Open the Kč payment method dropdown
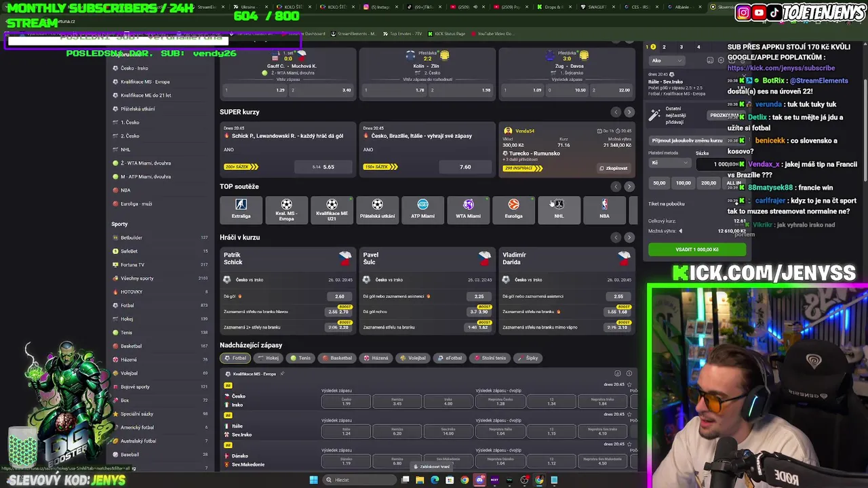 [x=669, y=163]
